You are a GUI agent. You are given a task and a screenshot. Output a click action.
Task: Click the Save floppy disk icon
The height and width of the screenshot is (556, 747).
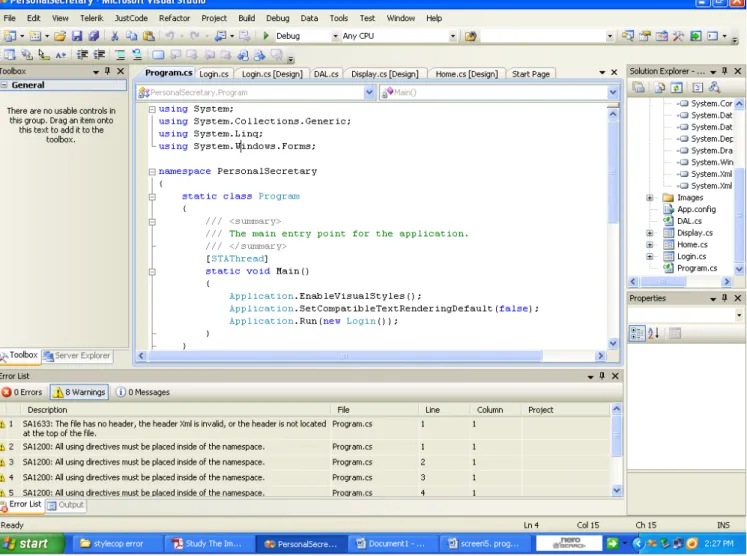(77, 36)
